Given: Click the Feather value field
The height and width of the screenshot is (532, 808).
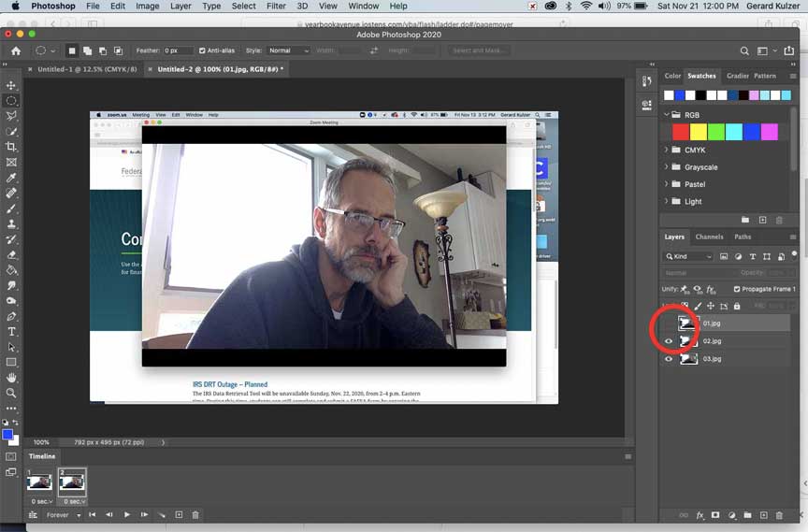Looking at the screenshot, I should point(178,50).
